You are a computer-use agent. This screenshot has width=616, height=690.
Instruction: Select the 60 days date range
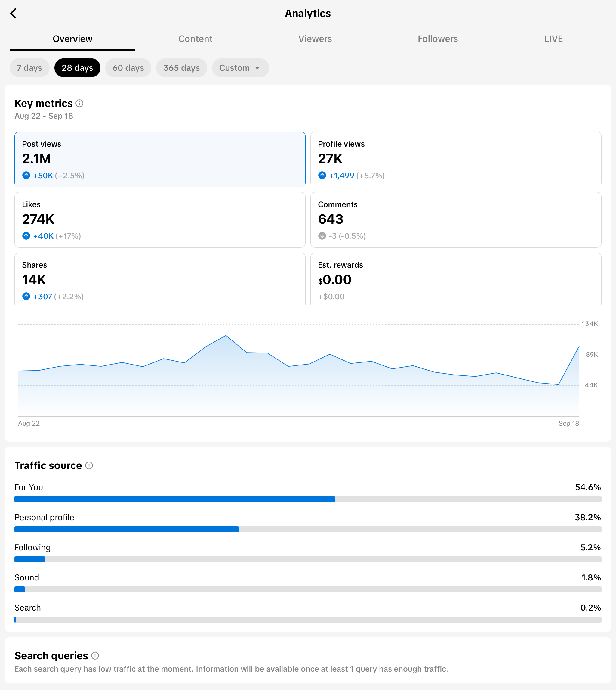click(128, 68)
